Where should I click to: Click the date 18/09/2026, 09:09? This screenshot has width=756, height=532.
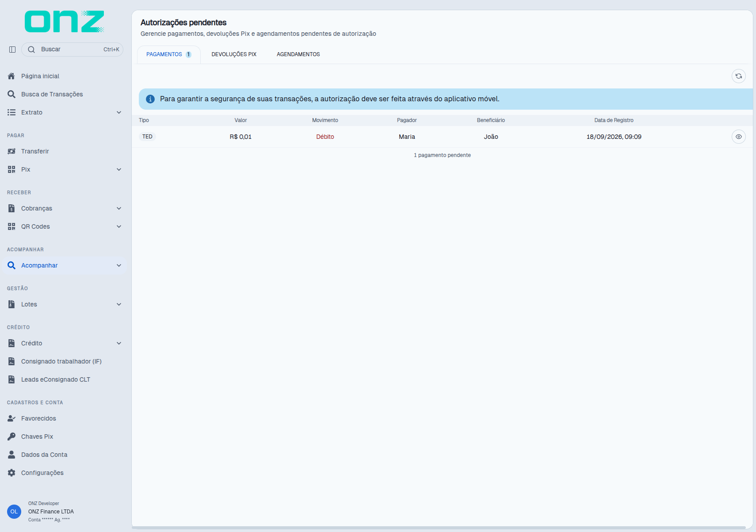pos(614,137)
